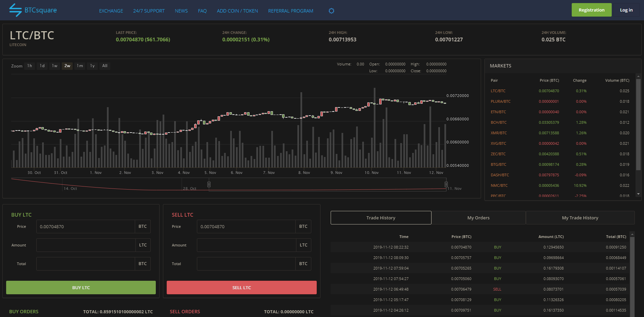The image size is (644, 317).
Task: Set chart zoom to 1w
Action: 55,66
